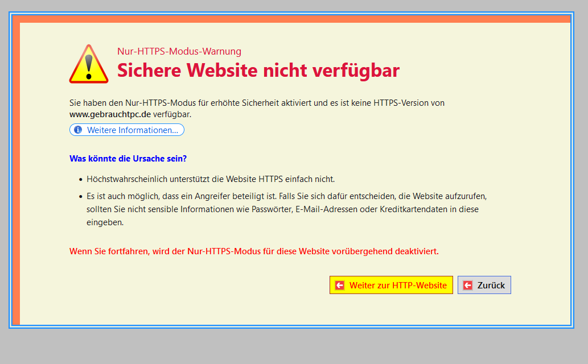Click the red Wenn Sie fortfahren warning sentence
Image resolution: width=588 pixels, height=364 pixels.
(x=254, y=251)
